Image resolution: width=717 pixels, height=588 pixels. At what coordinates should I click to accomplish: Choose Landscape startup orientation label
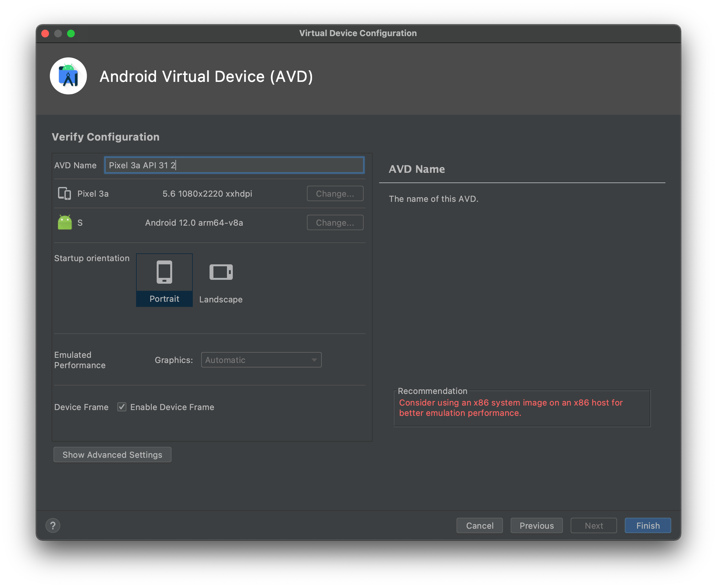[x=221, y=299]
